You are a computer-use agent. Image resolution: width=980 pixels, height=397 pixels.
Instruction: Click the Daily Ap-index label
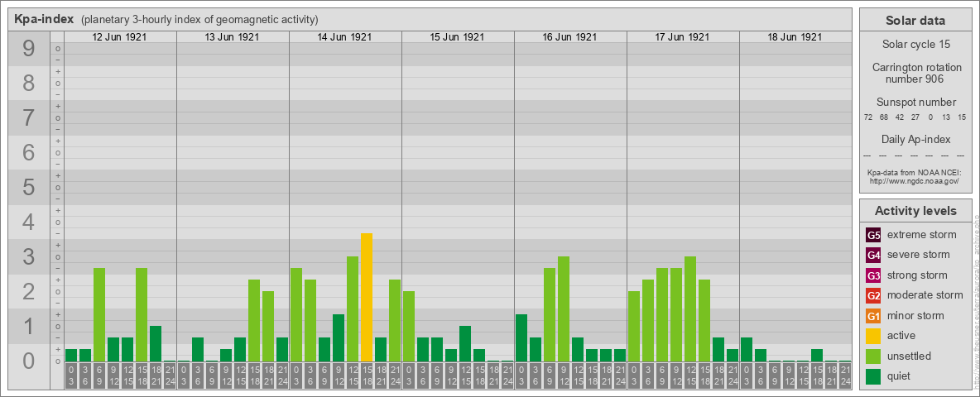[915, 139]
